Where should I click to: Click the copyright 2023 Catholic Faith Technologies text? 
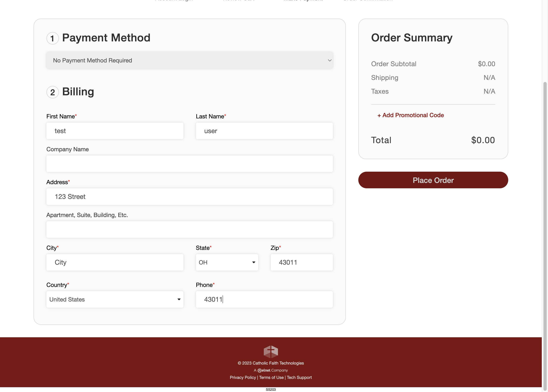pyautogui.click(x=271, y=363)
